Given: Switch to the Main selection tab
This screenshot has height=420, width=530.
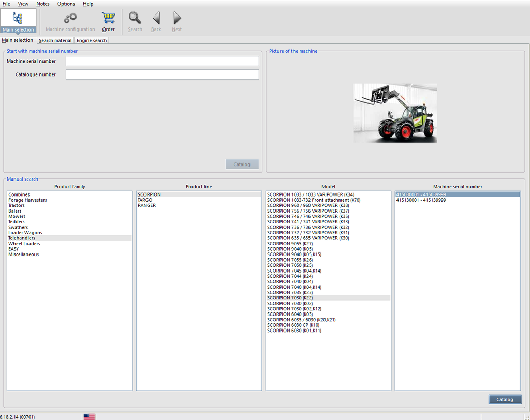Looking at the screenshot, I should pos(17,40).
